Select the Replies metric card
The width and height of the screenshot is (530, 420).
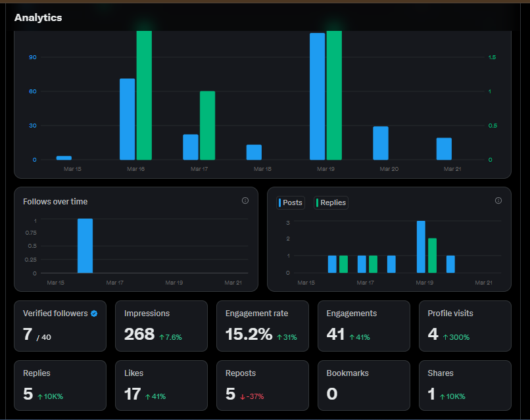point(60,386)
